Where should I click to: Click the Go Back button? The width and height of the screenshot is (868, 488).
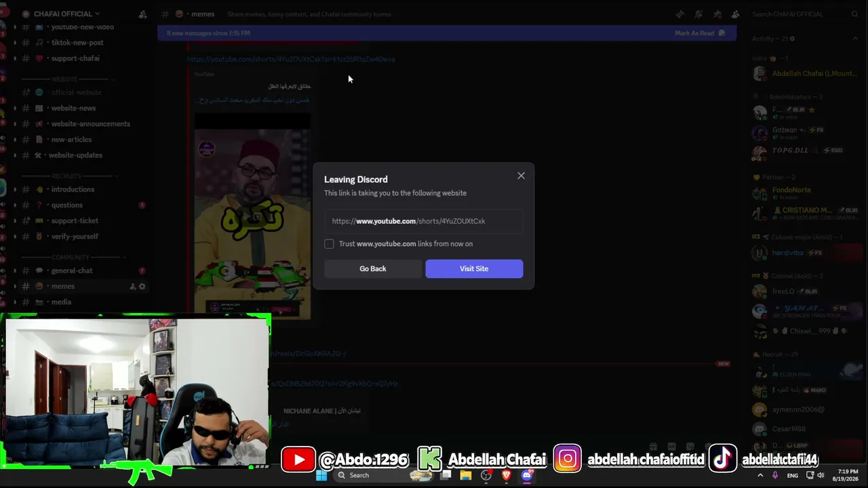(x=373, y=268)
